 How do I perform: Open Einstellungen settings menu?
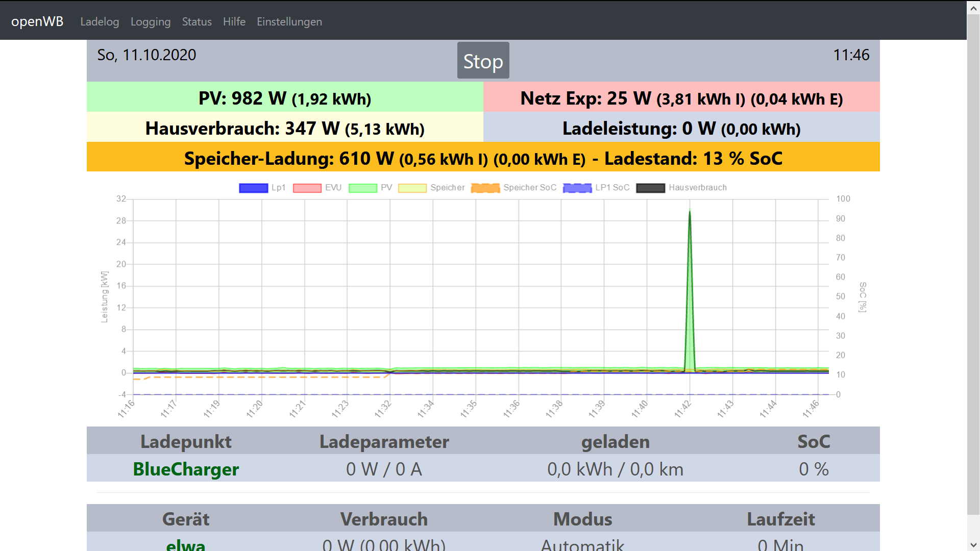click(289, 21)
